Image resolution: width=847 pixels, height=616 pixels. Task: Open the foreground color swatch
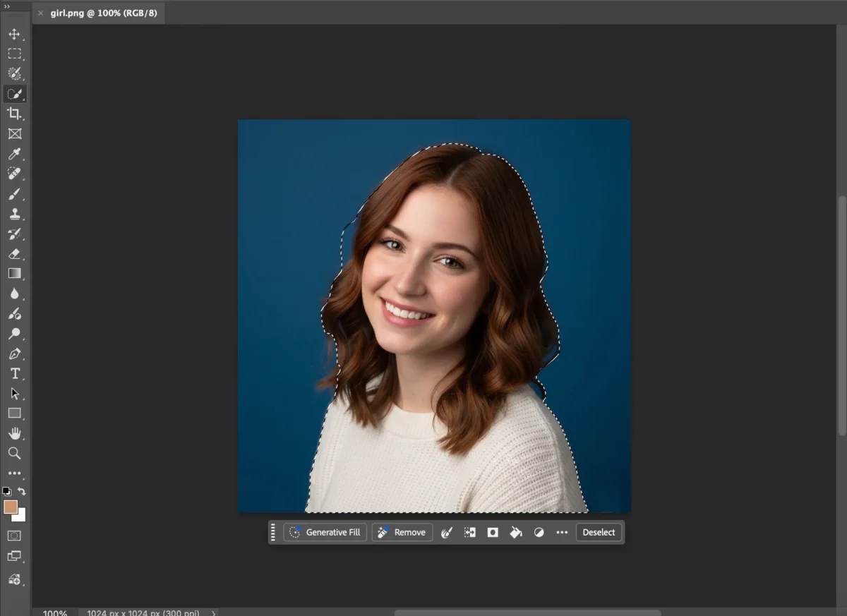10,506
